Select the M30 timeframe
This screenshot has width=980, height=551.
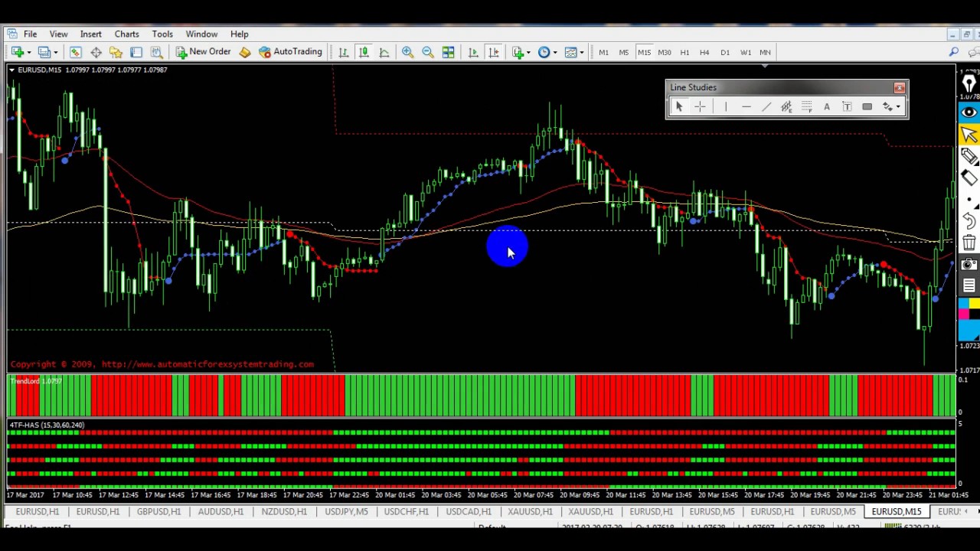[664, 52]
